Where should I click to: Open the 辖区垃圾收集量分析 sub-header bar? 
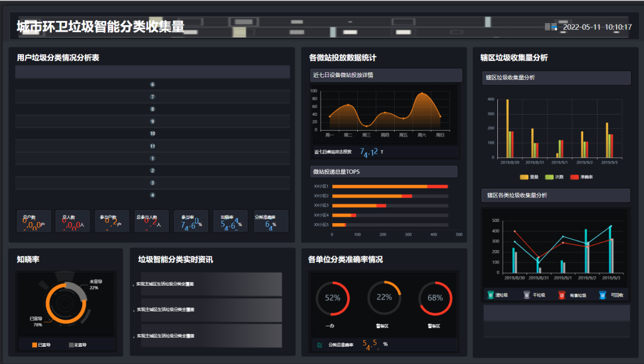556,78
